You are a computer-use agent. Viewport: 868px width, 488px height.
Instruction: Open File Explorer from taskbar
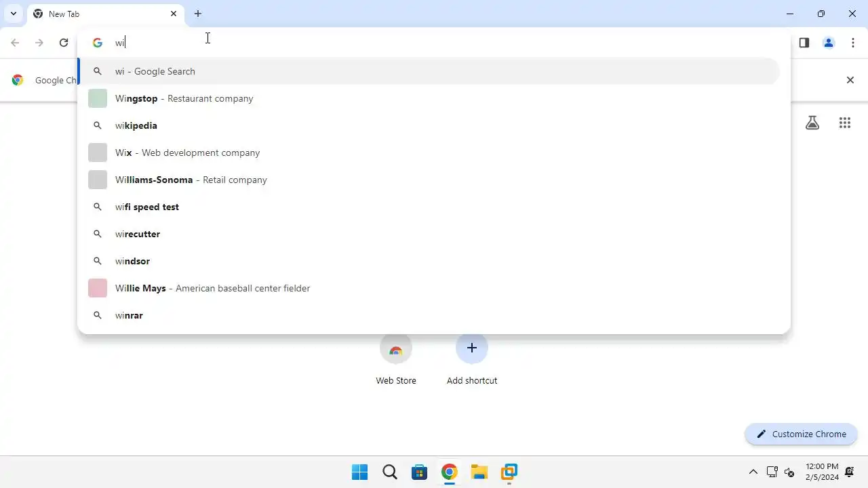[479, 472]
